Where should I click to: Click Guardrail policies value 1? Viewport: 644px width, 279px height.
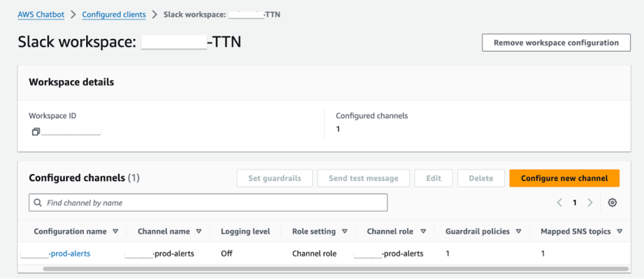click(x=448, y=254)
